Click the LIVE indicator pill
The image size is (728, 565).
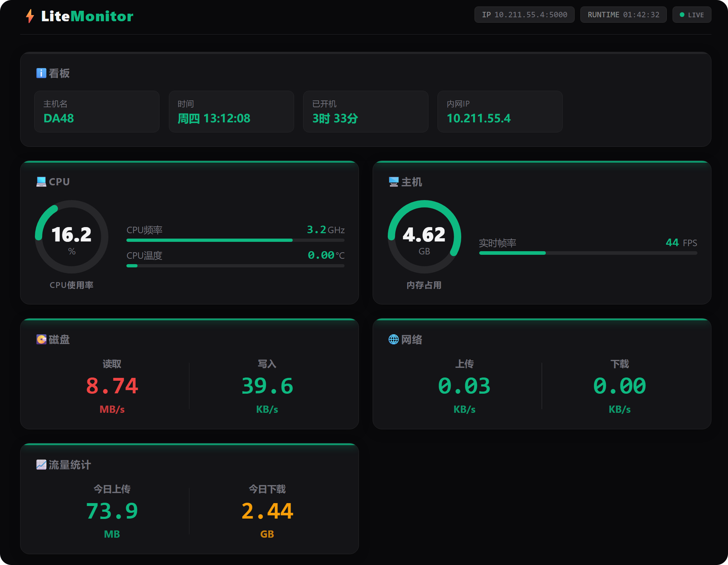pos(692,15)
